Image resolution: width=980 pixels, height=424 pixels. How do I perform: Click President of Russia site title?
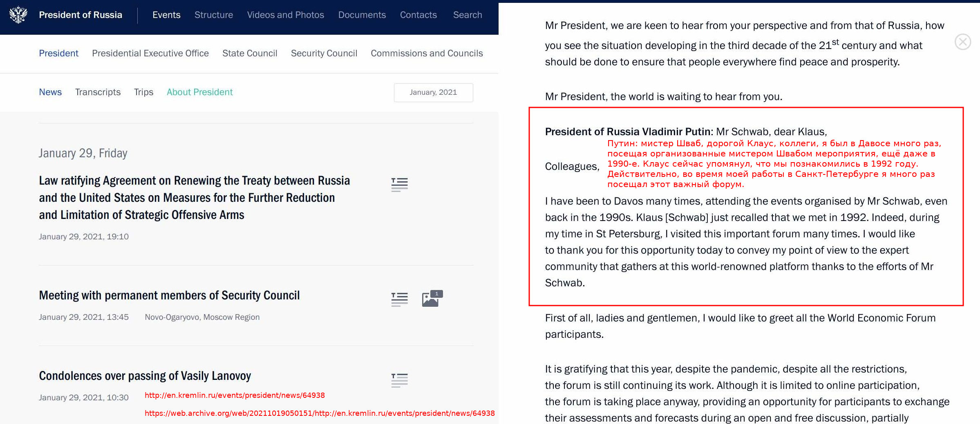(81, 15)
